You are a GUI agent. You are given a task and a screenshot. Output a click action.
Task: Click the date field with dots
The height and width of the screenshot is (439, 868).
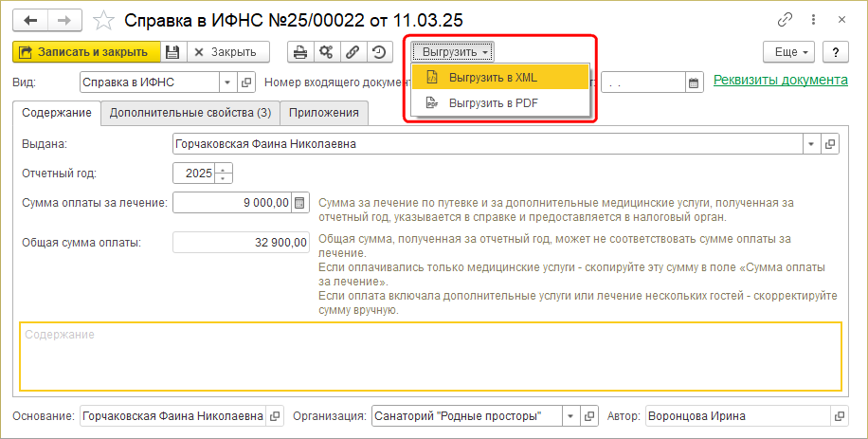click(643, 83)
